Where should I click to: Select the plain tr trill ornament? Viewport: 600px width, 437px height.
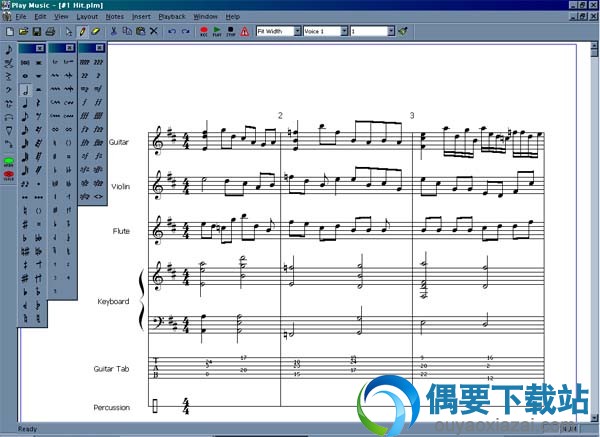click(x=55, y=62)
